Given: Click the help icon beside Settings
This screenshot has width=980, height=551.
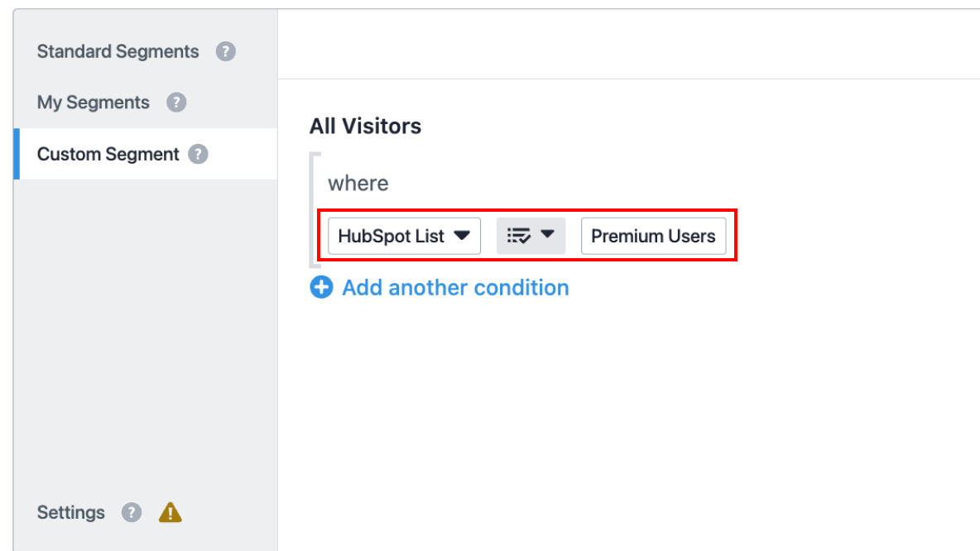Looking at the screenshot, I should coord(132,512).
